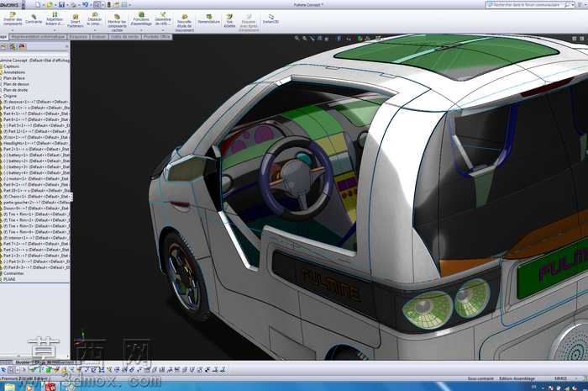Expand the Save dropdown arrow

[x=66, y=5]
